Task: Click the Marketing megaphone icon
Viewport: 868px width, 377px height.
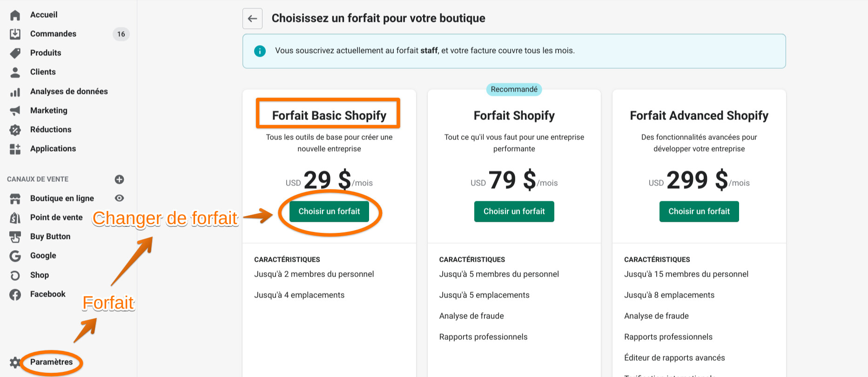Action: (15, 111)
